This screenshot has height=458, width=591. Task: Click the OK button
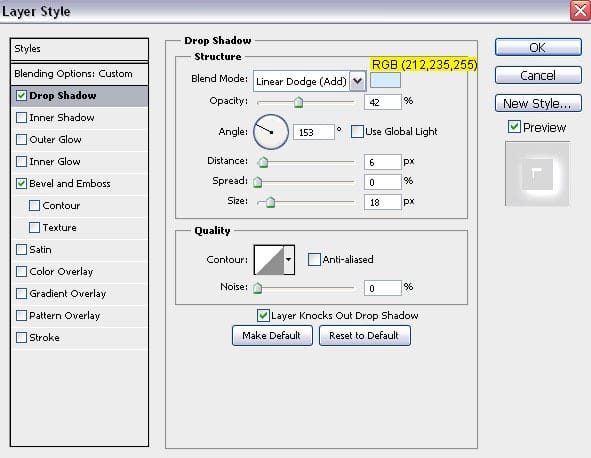(x=538, y=47)
